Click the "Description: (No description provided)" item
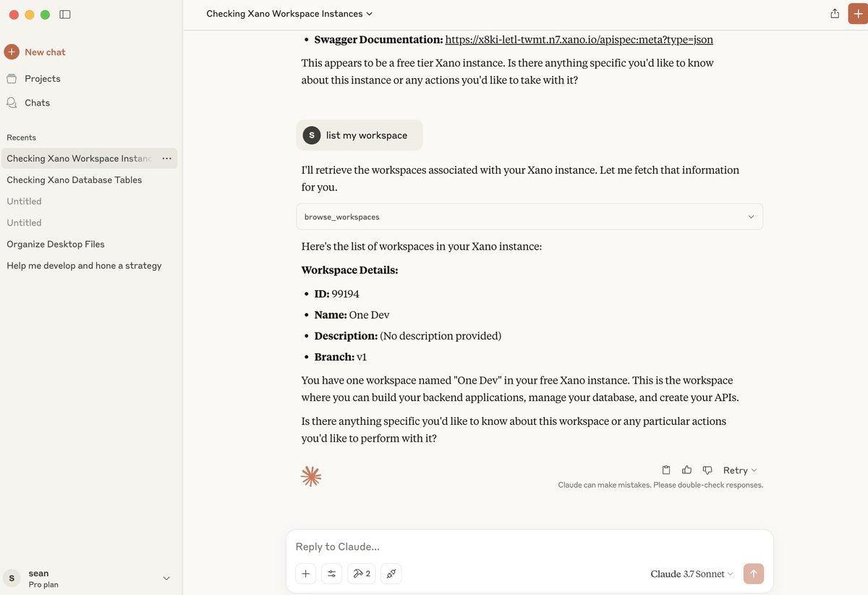This screenshot has height=595, width=868. tap(408, 336)
